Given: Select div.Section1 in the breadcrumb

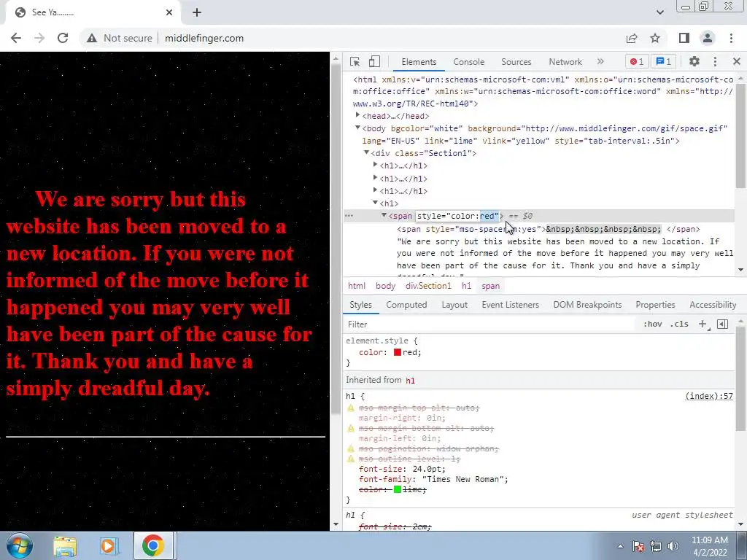Looking at the screenshot, I should pyautogui.click(x=428, y=286).
